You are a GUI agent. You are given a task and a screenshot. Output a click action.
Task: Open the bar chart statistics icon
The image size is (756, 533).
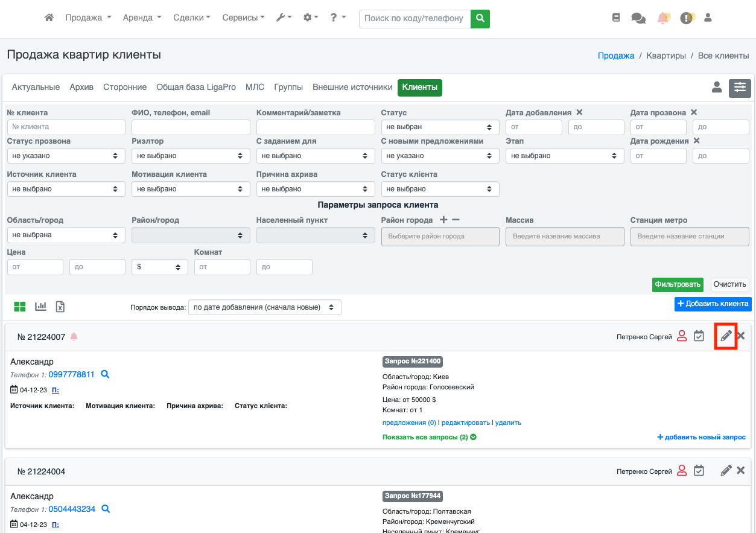point(40,307)
